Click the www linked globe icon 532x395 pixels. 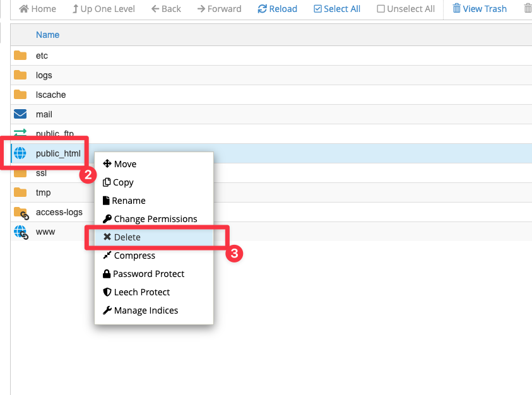pyautogui.click(x=20, y=232)
